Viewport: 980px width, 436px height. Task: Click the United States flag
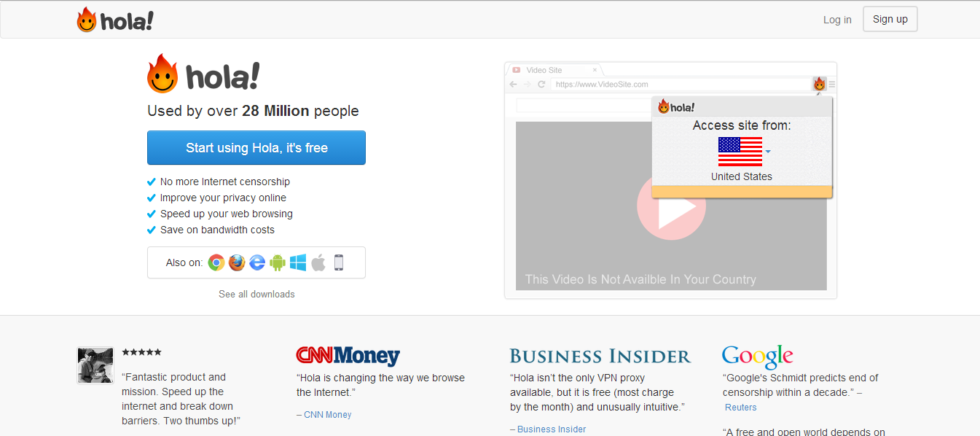coord(740,152)
